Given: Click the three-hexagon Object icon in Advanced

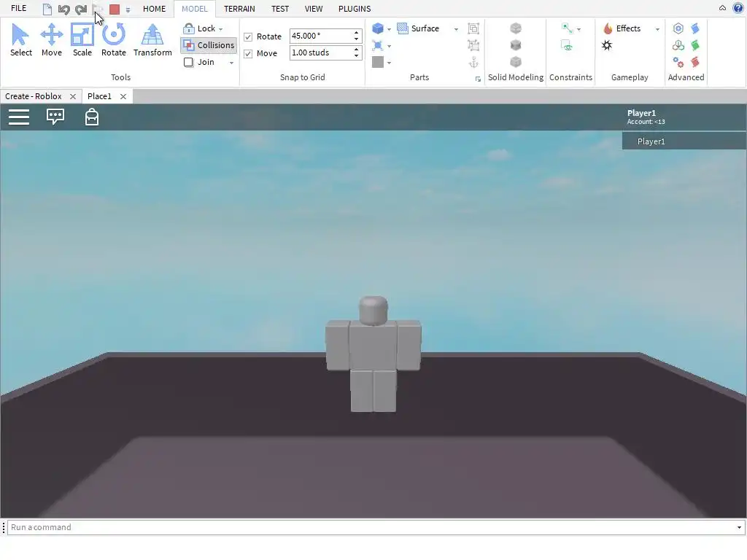Looking at the screenshot, I should [x=678, y=45].
